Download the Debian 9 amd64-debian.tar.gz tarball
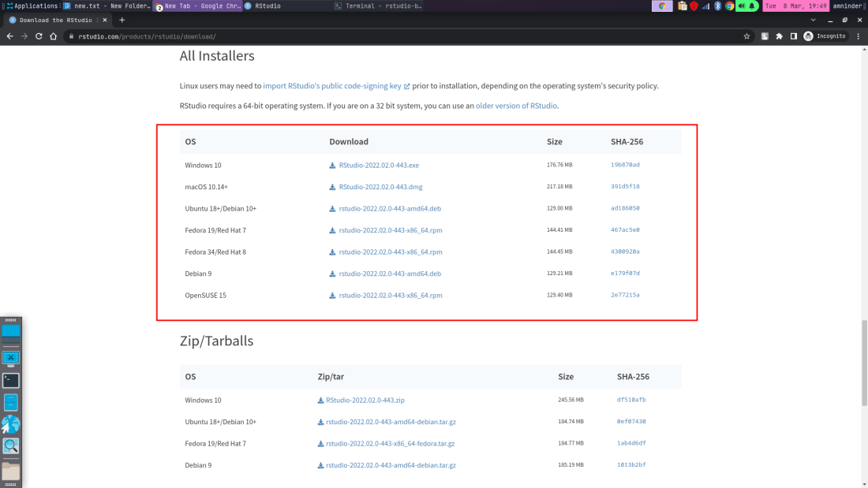The image size is (868, 488). (x=391, y=465)
